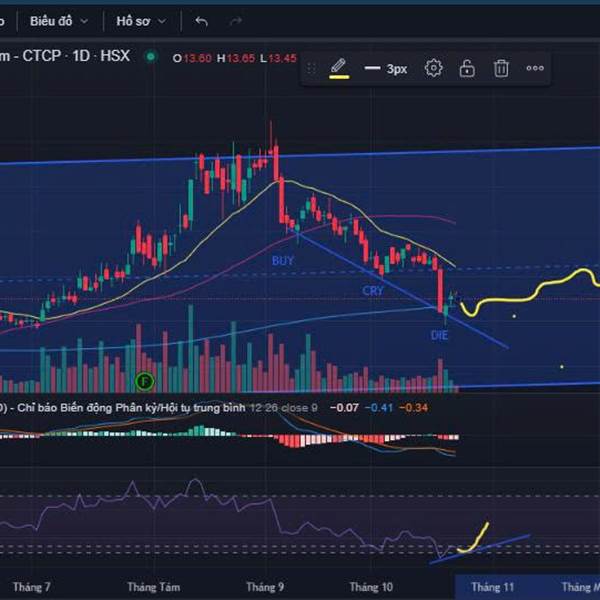Select the CRY text label on chart
The image size is (600, 600).
373,291
